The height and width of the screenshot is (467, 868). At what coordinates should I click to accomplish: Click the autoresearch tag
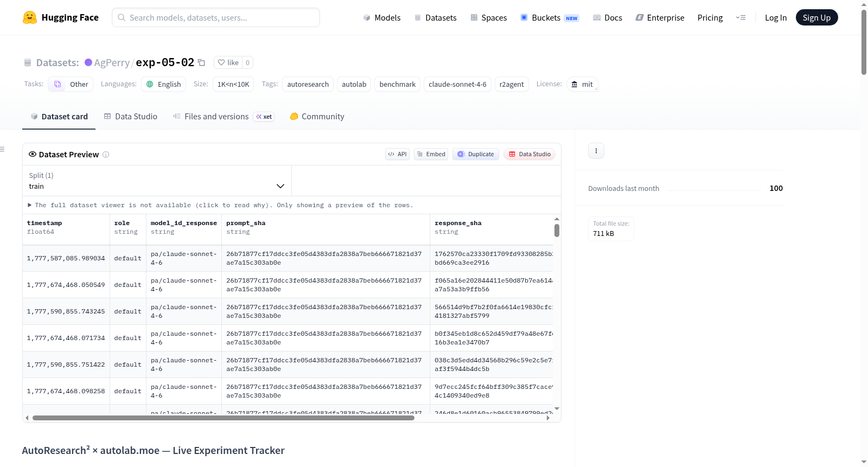pos(308,84)
